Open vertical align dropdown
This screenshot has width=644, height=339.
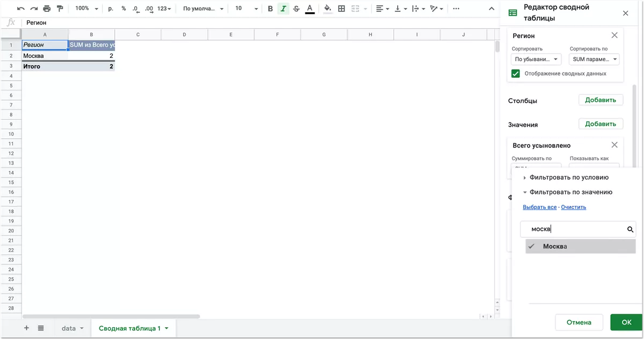point(400,9)
